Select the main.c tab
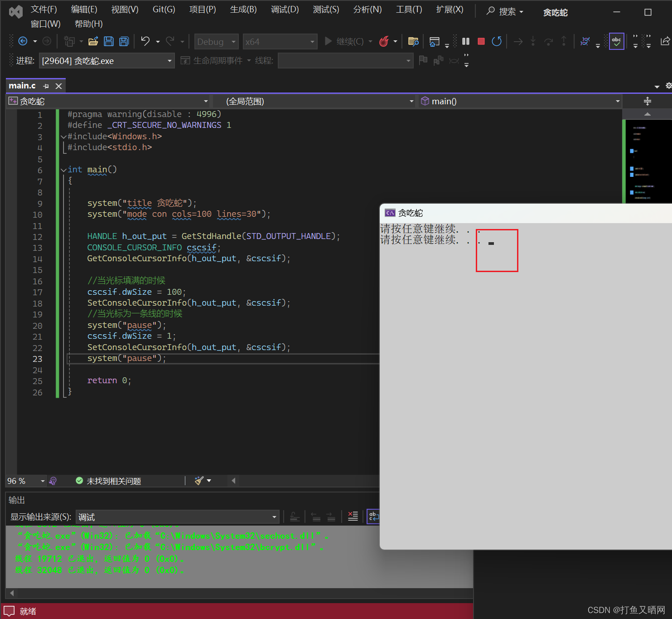This screenshot has height=619, width=672. tap(22, 86)
